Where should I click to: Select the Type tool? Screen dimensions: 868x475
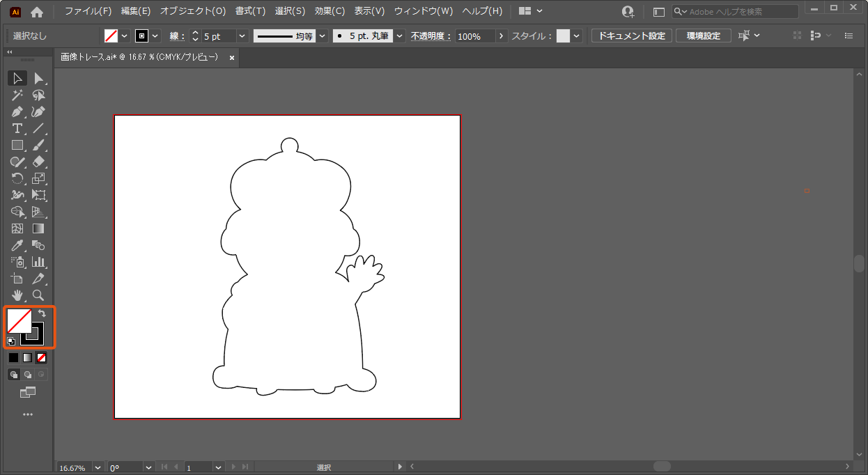(17, 129)
